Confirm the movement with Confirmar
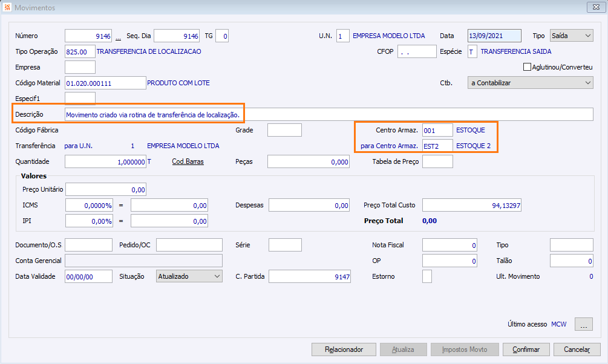This screenshot has height=364, width=608. [x=526, y=349]
